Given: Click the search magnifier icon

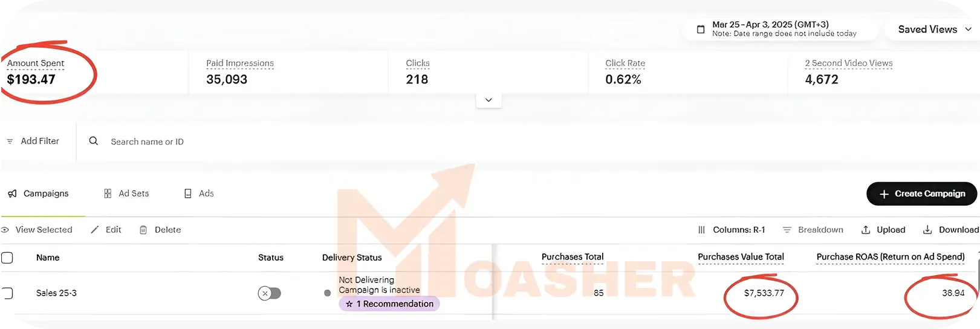Looking at the screenshot, I should click(x=94, y=141).
